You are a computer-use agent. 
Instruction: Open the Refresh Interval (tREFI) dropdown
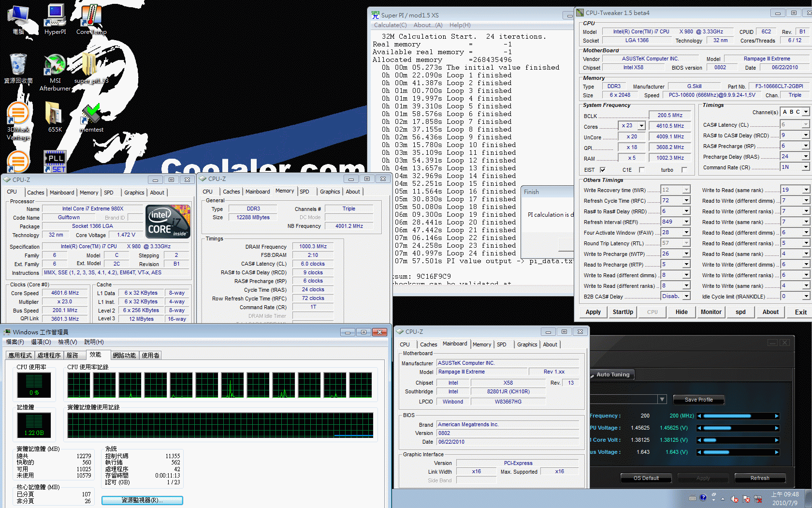tap(686, 222)
